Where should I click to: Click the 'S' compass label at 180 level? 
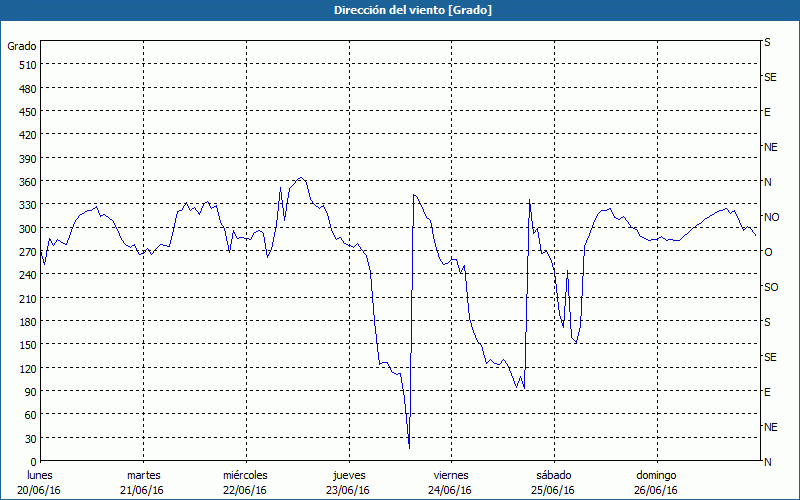767,322
